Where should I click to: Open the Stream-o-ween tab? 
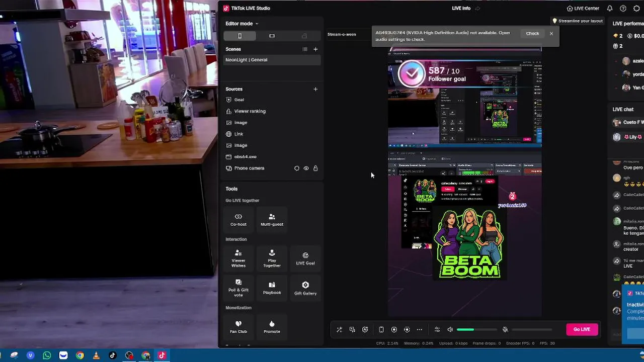coord(342,34)
